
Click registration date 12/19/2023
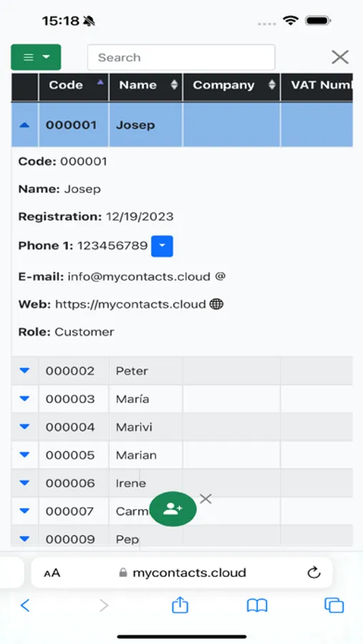pyautogui.click(x=140, y=216)
